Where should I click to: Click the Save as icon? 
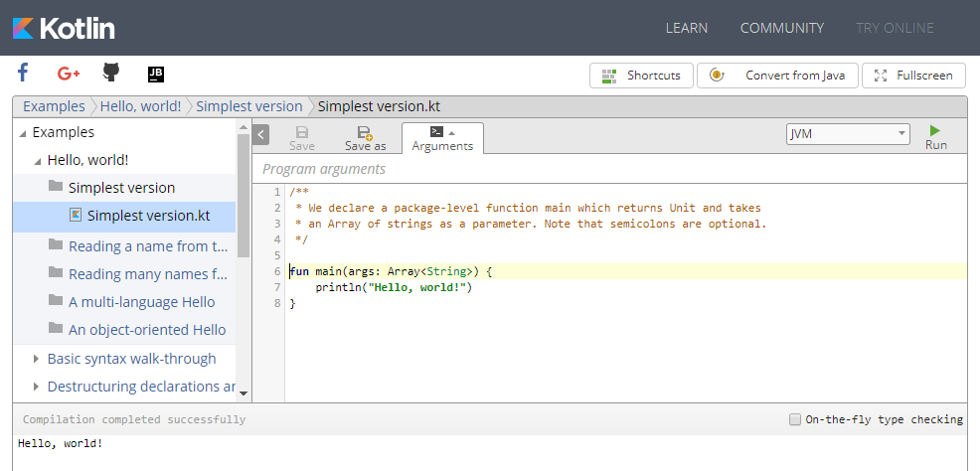click(365, 132)
